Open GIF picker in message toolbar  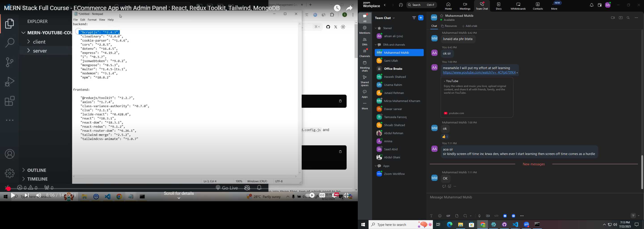point(448,216)
